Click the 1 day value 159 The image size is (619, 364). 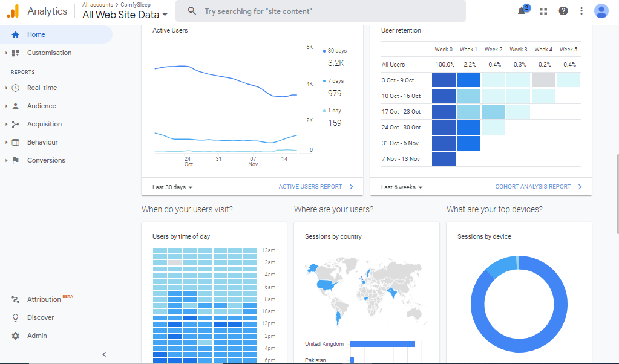[335, 123]
